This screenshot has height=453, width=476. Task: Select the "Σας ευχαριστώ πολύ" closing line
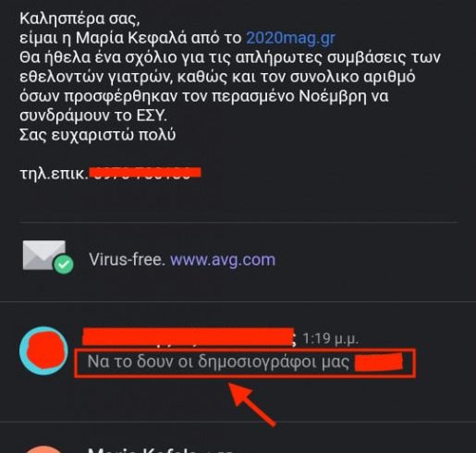click(98, 135)
